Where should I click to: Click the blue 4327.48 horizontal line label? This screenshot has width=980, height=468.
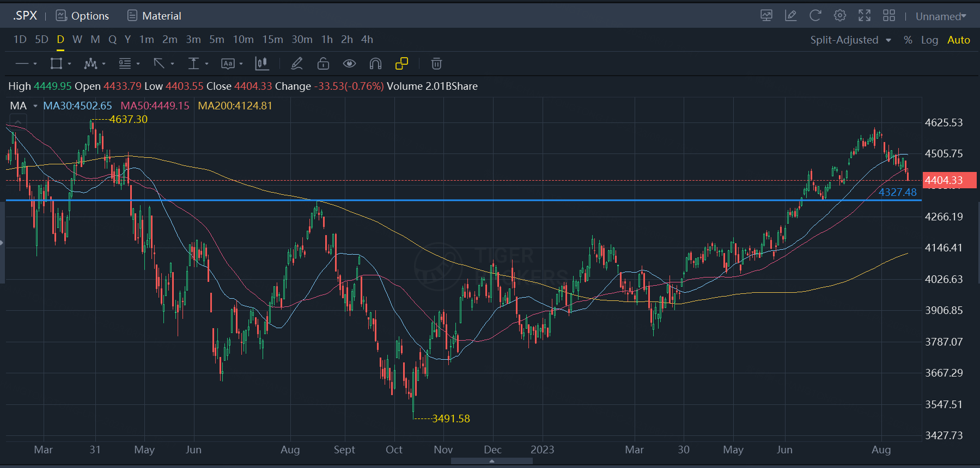tap(897, 192)
